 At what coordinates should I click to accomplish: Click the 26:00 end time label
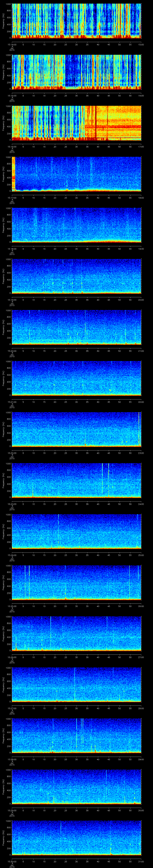pos(141,606)
